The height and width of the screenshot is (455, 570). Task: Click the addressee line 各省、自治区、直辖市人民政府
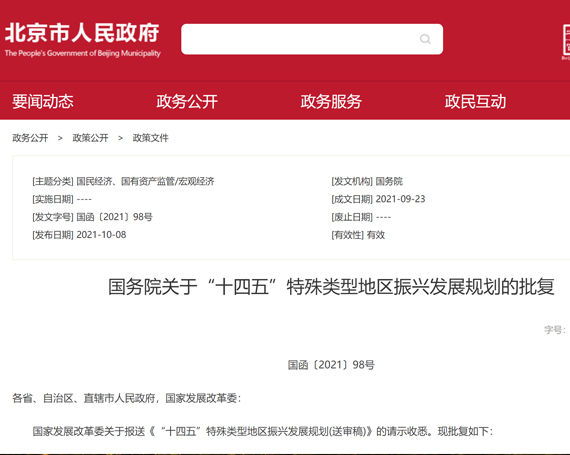point(84,398)
